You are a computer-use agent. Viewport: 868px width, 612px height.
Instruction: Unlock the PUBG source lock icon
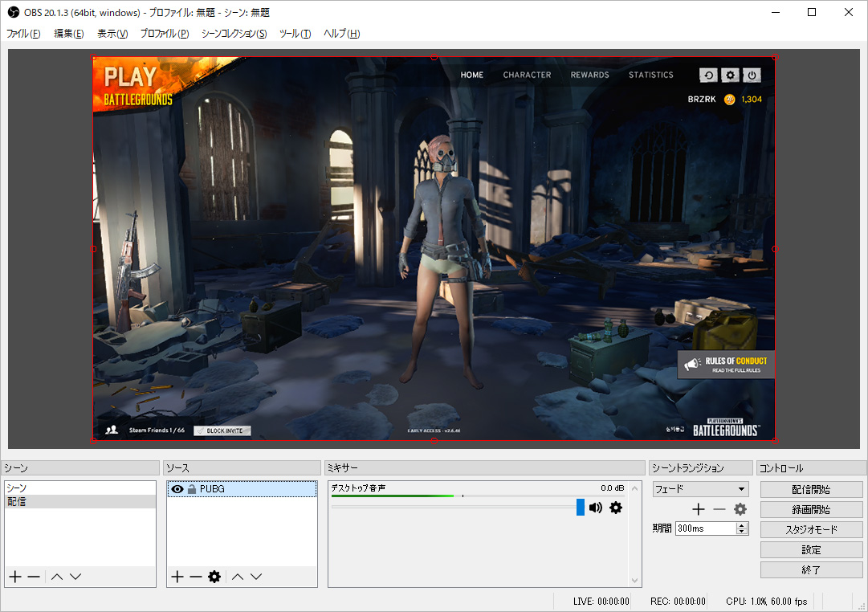[x=192, y=489]
